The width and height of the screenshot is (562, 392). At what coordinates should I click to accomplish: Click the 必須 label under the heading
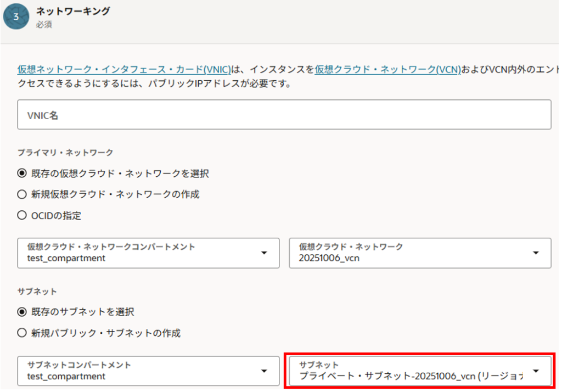pyautogui.click(x=44, y=25)
